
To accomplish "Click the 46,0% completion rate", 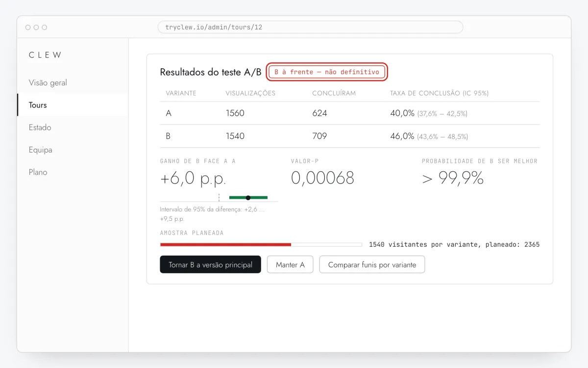I will [x=402, y=136].
